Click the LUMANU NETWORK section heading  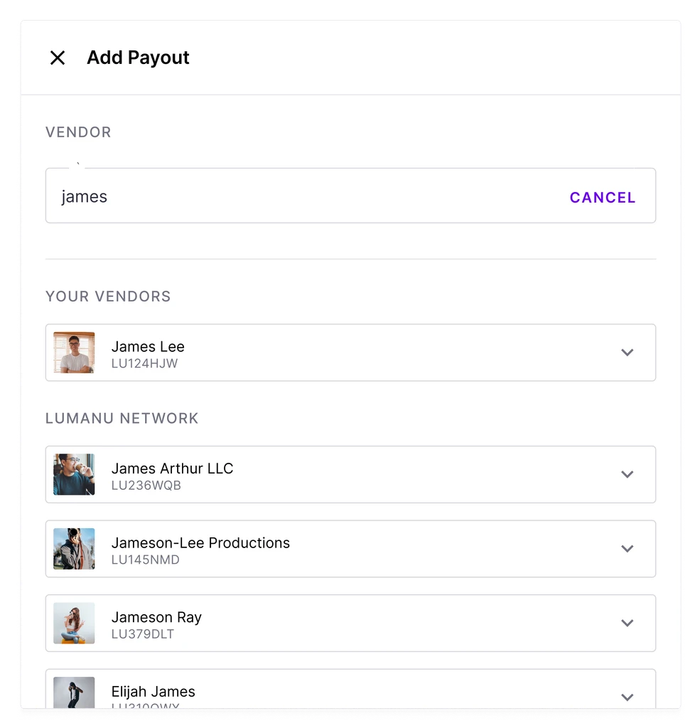point(122,418)
